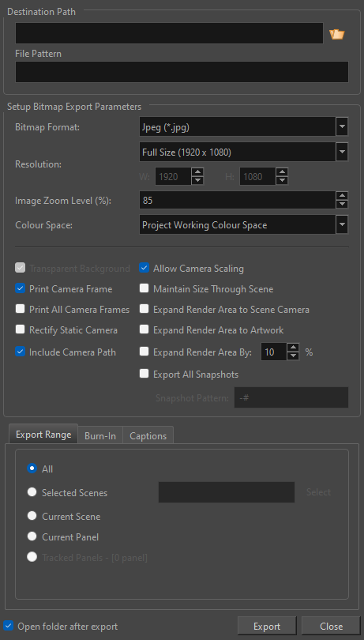Image resolution: width=364 pixels, height=640 pixels.
Task: Expand the Resolution dropdown list
Action: [244, 152]
